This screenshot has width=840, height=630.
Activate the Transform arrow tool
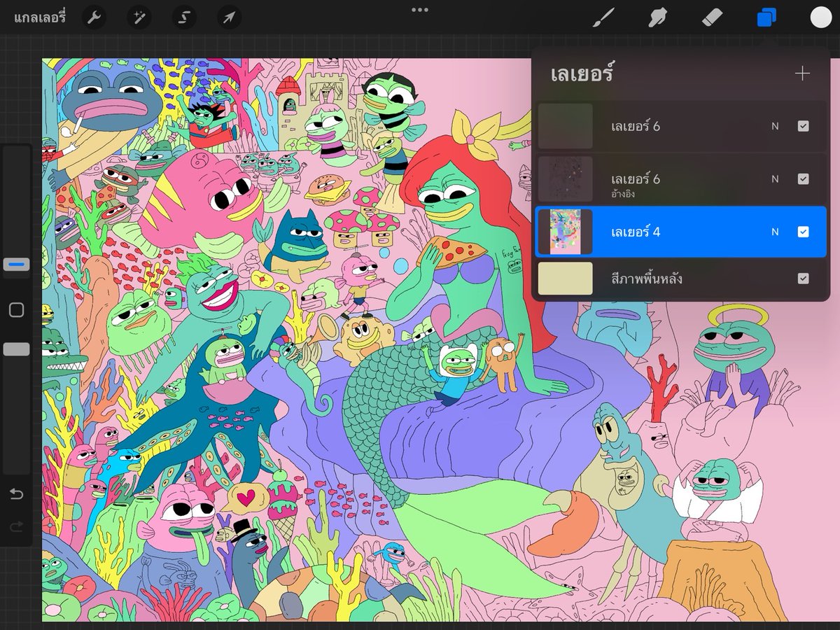[229, 17]
